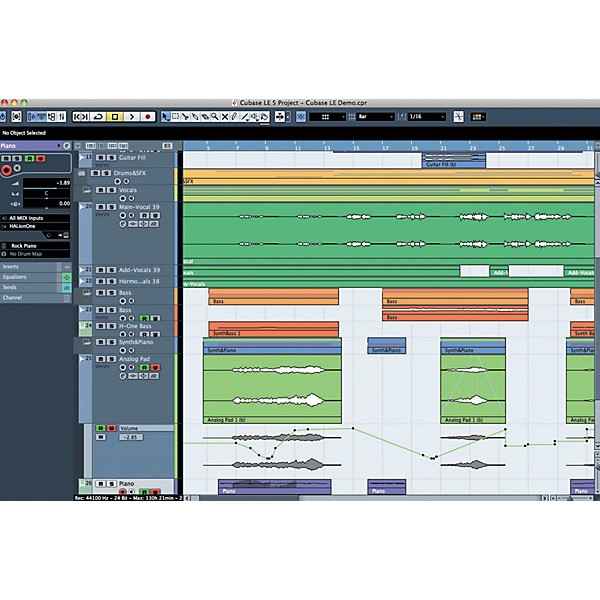
Task: Select the Range Selection tool
Action: (175, 117)
